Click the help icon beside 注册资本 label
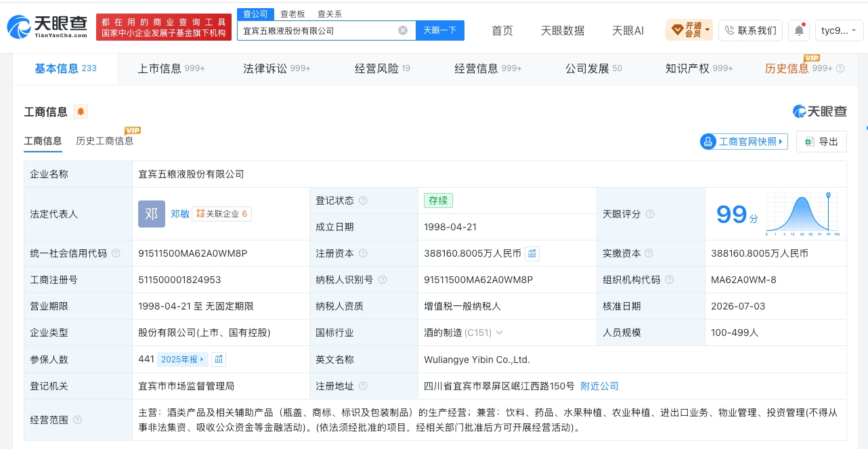The height and width of the screenshot is (449, 868). click(x=363, y=253)
